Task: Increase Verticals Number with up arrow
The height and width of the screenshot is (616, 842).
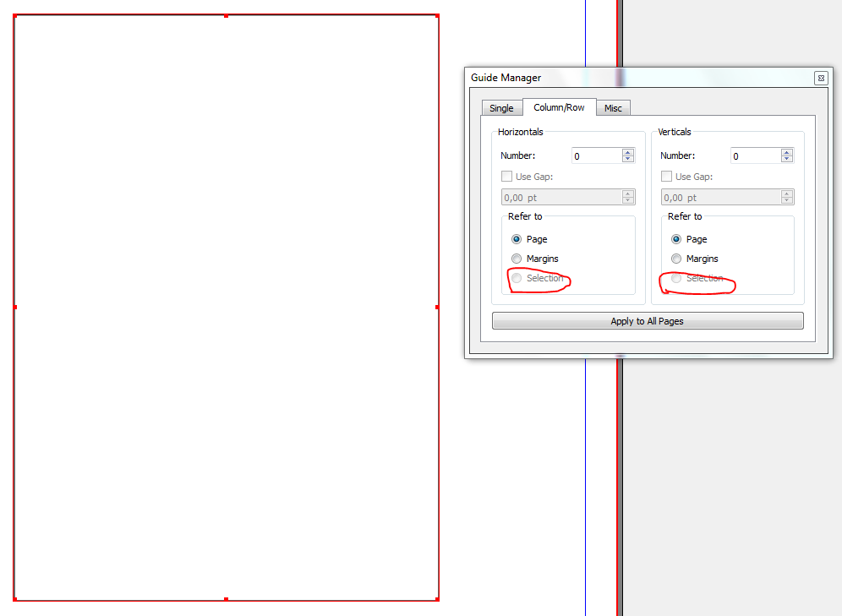Action: pos(787,152)
